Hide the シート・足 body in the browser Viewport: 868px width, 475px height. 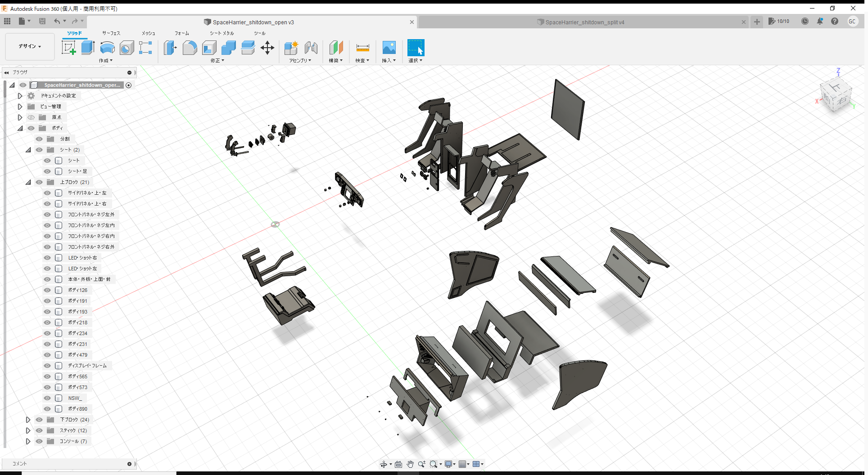tap(47, 171)
